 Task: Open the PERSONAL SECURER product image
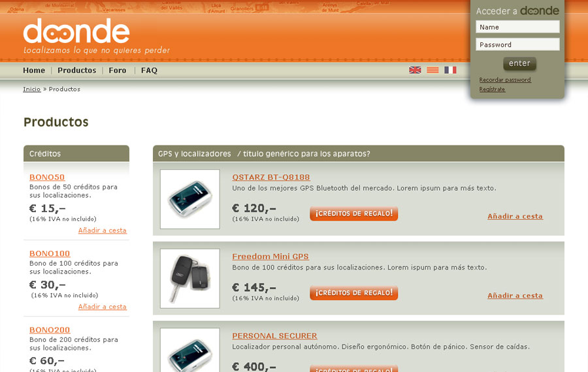(189, 350)
